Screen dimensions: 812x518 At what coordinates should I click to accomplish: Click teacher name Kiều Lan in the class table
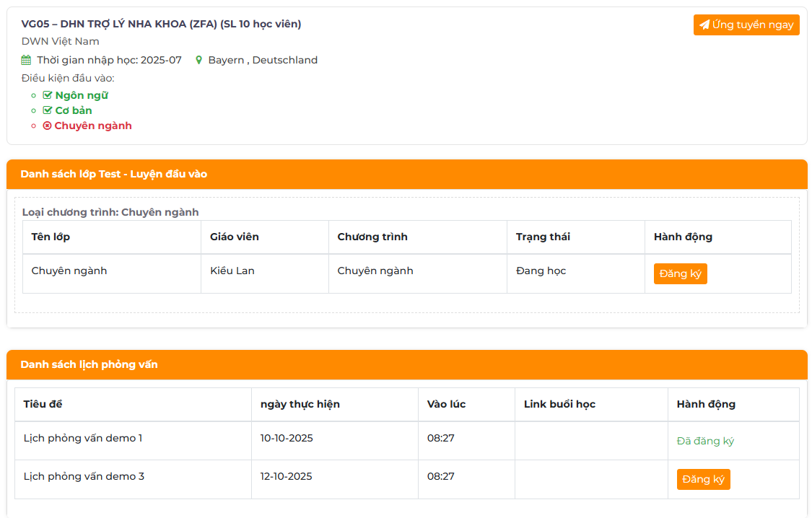pyautogui.click(x=232, y=271)
